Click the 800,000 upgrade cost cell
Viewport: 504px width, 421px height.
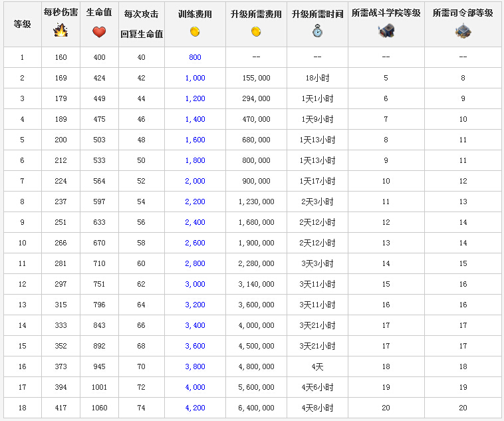(256, 160)
